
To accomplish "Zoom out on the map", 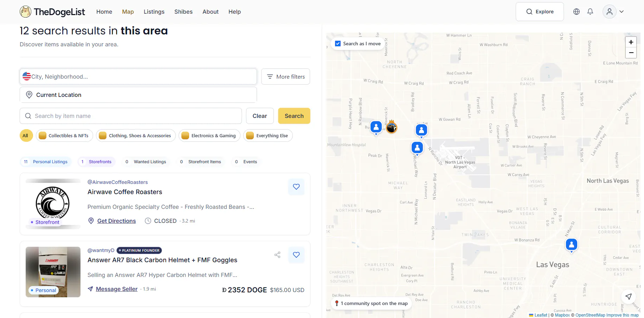I will tap(631, 53).
